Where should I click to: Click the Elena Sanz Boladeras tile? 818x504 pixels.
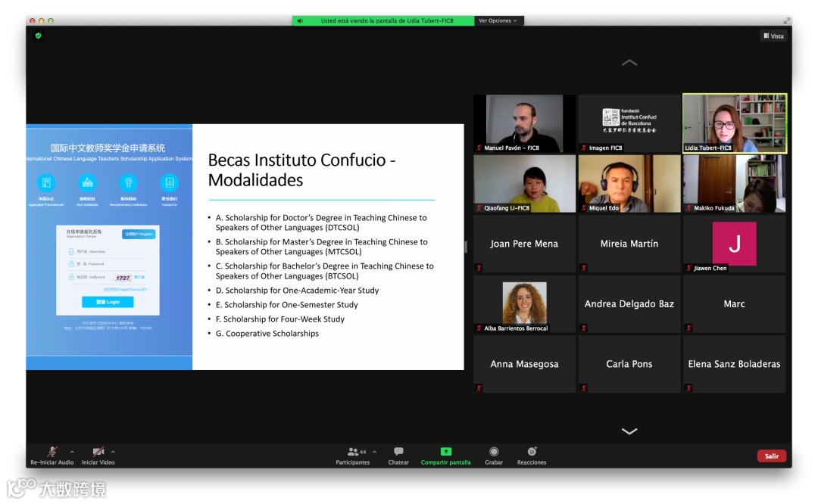tap(734, 364)
